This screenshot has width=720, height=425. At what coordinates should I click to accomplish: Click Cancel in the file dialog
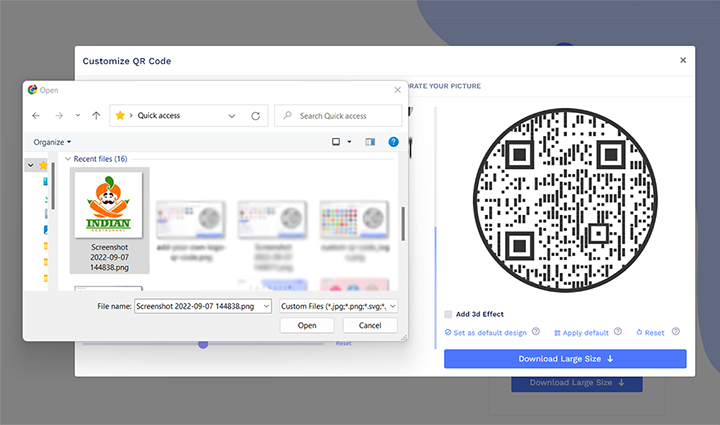click(x=369, y=325)
